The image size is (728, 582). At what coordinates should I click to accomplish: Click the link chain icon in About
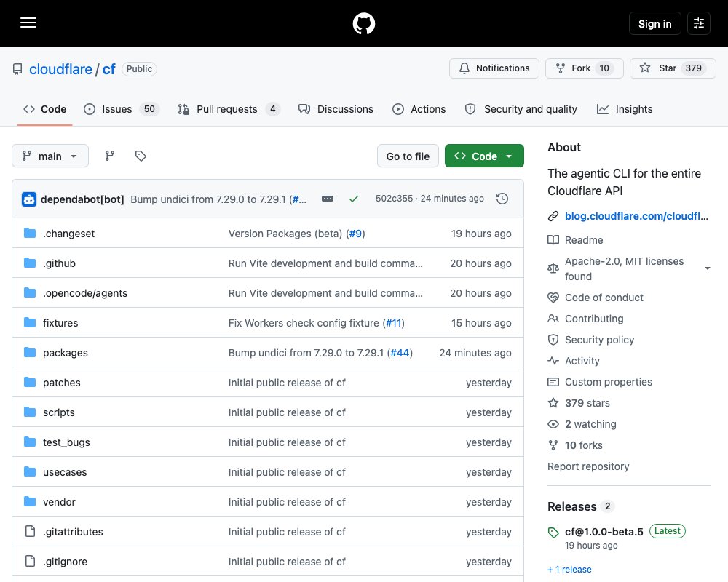553,216
